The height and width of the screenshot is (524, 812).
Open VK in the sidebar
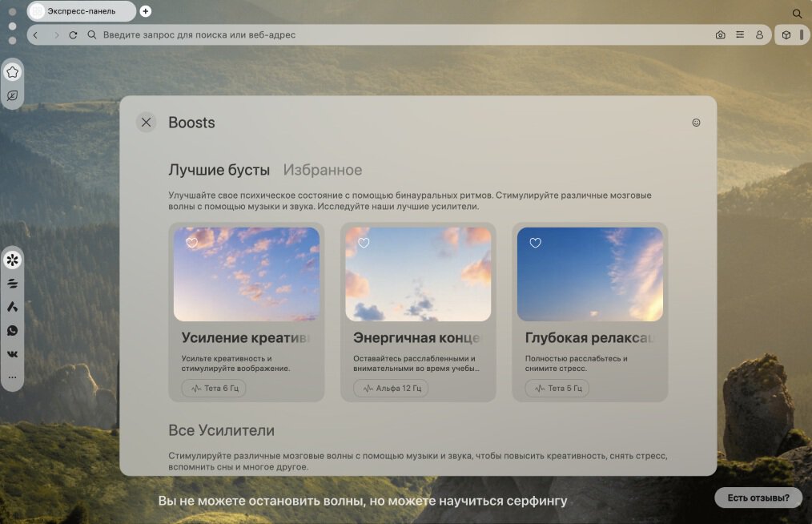click(x=13, y=354)
